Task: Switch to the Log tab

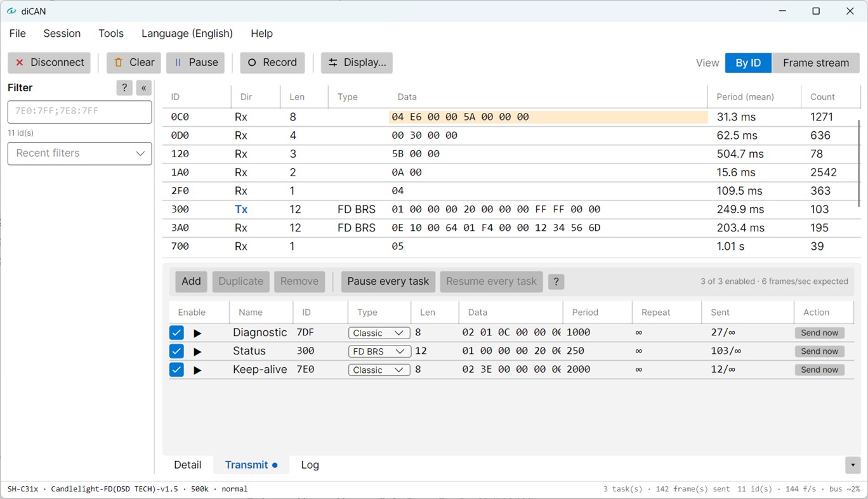Action: 310,465
